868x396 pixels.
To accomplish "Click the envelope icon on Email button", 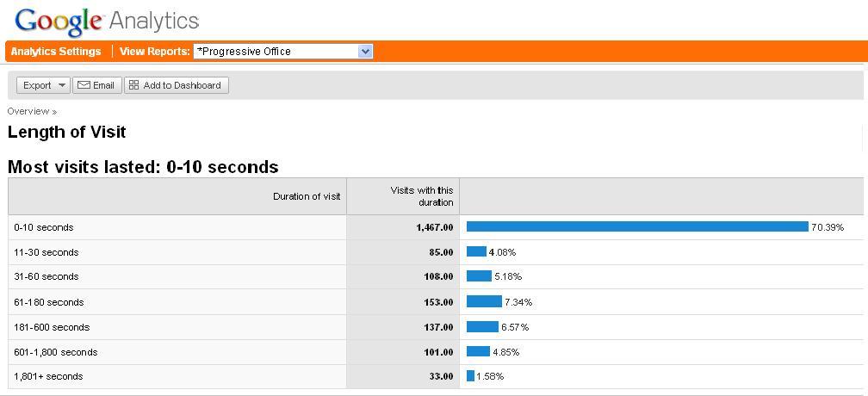I will 84,85.
